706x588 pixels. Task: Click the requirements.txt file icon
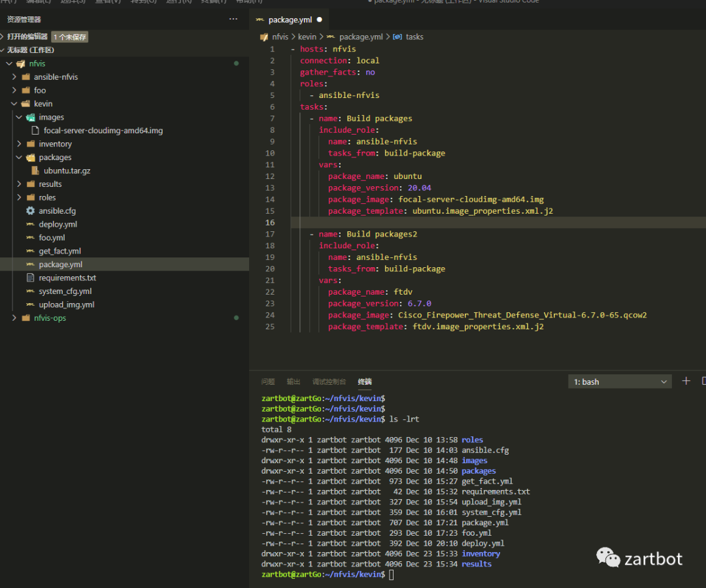pyautogui.click(x=30, y=278)
